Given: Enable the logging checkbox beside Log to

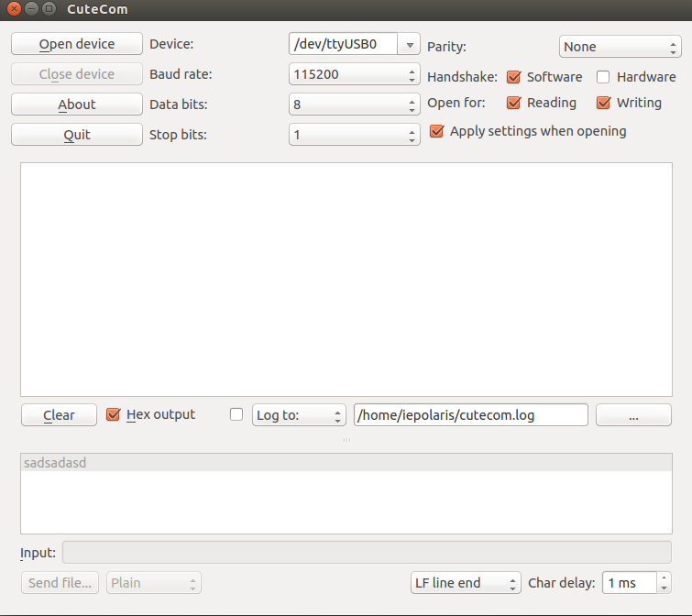Looking at the screenshot, I should click(x=236, y=414).
